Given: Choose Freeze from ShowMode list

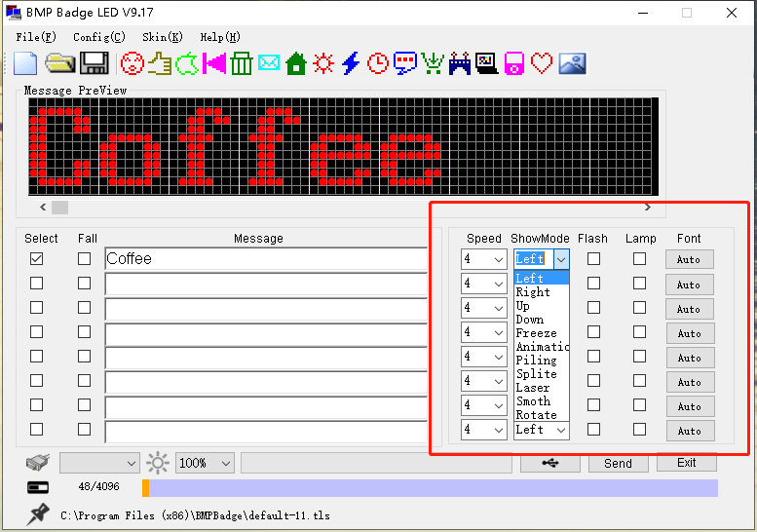Looking at the screenshot, I should click(536, 333).
